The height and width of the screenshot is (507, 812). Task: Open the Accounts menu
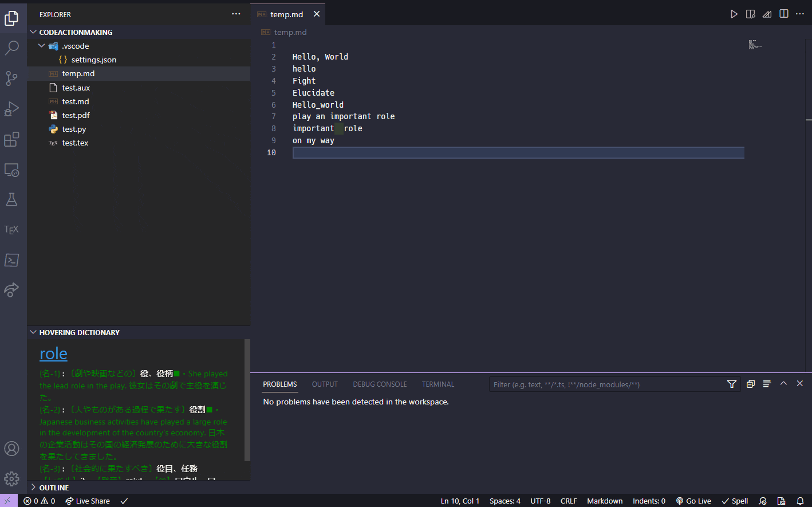coord(11,449)
